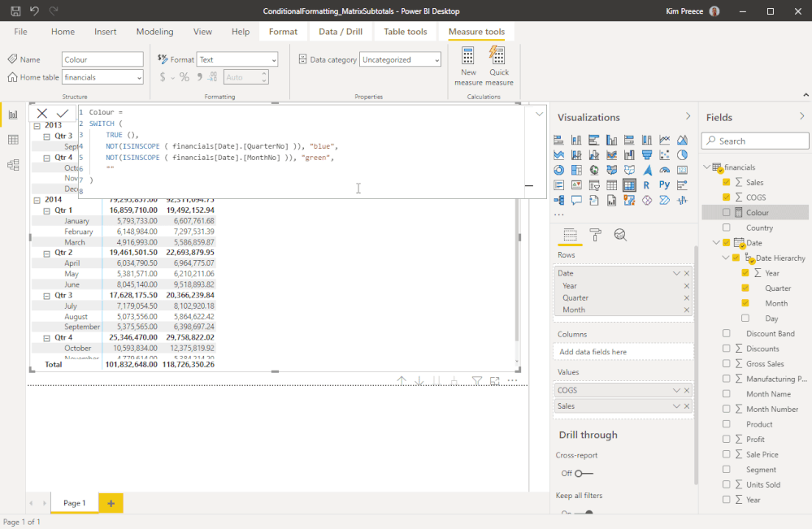
Task: Get more visuals via the ellipsis
Action: click(558, 215)
